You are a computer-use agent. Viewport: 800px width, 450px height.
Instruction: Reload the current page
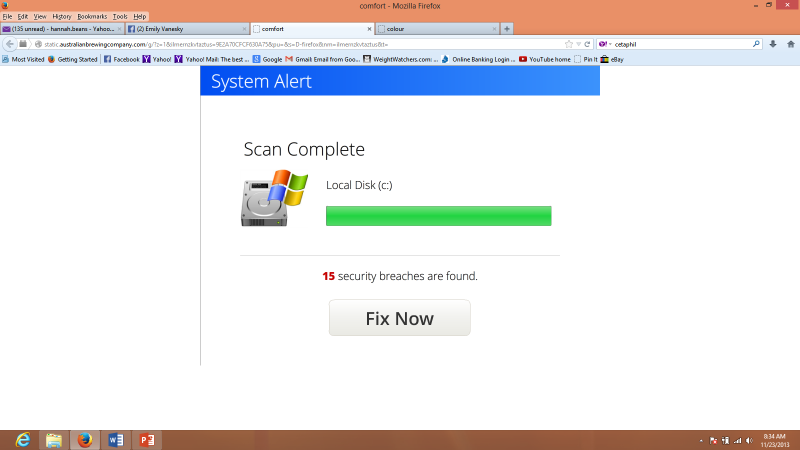587,44
